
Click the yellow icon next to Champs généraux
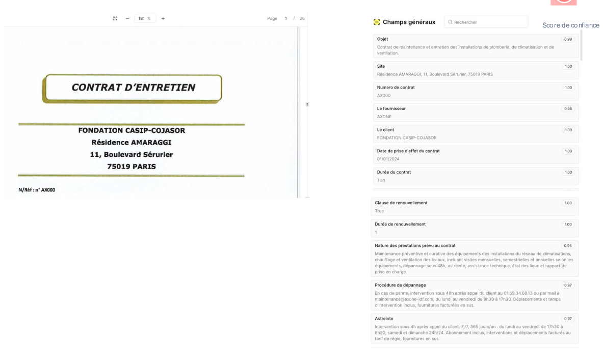(376, 22)
